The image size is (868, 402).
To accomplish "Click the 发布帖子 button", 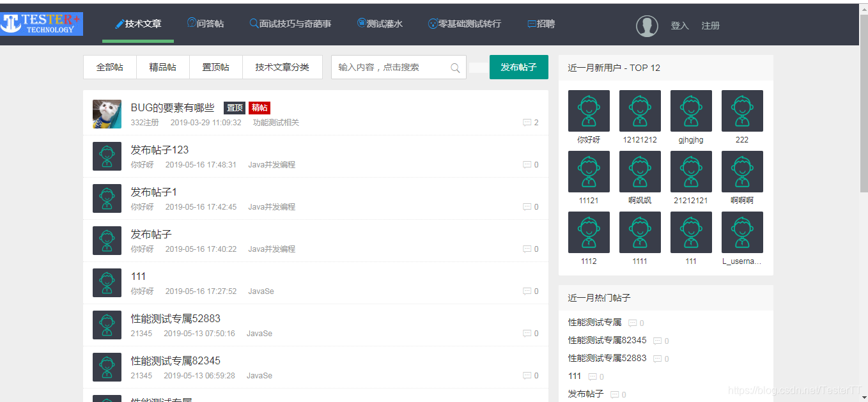I will click(518, 66).
